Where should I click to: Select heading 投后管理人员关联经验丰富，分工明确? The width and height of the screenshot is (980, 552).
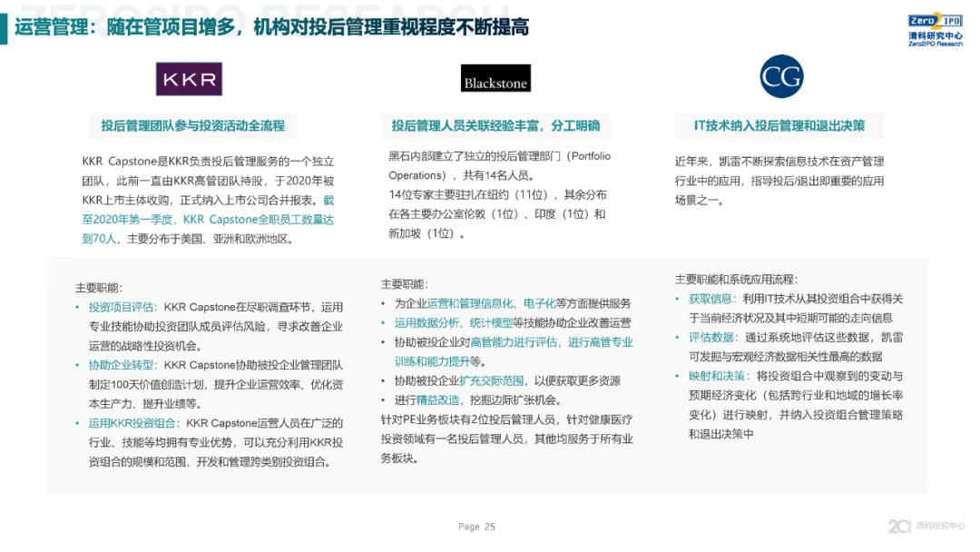click(495, 125)
